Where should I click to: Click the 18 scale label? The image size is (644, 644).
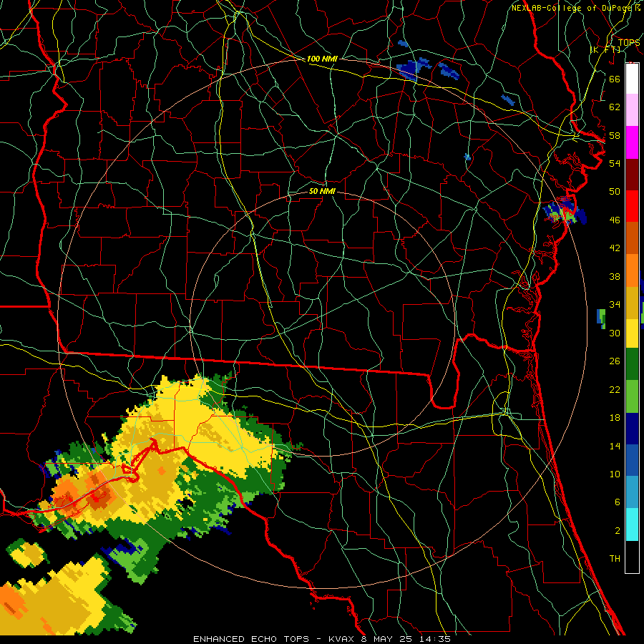615,418
